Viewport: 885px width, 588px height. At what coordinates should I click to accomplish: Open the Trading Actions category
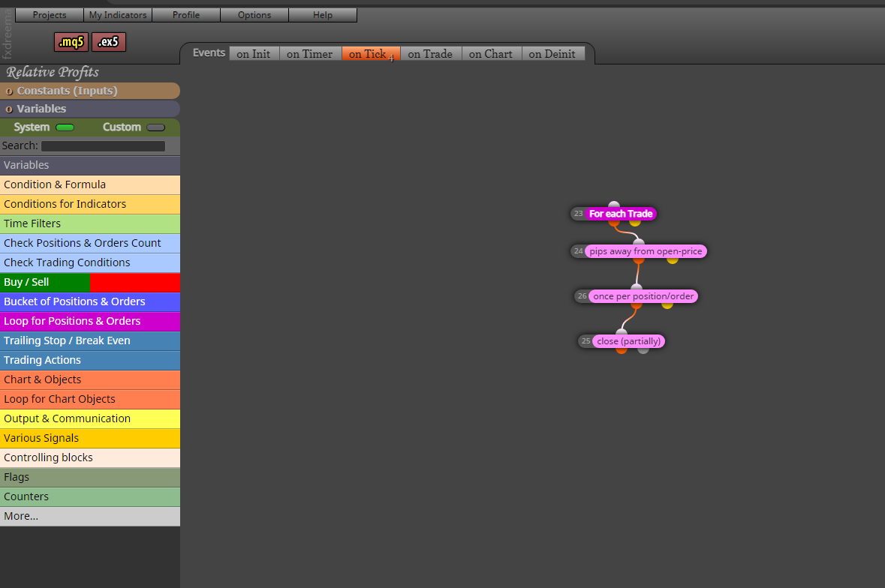90,360
